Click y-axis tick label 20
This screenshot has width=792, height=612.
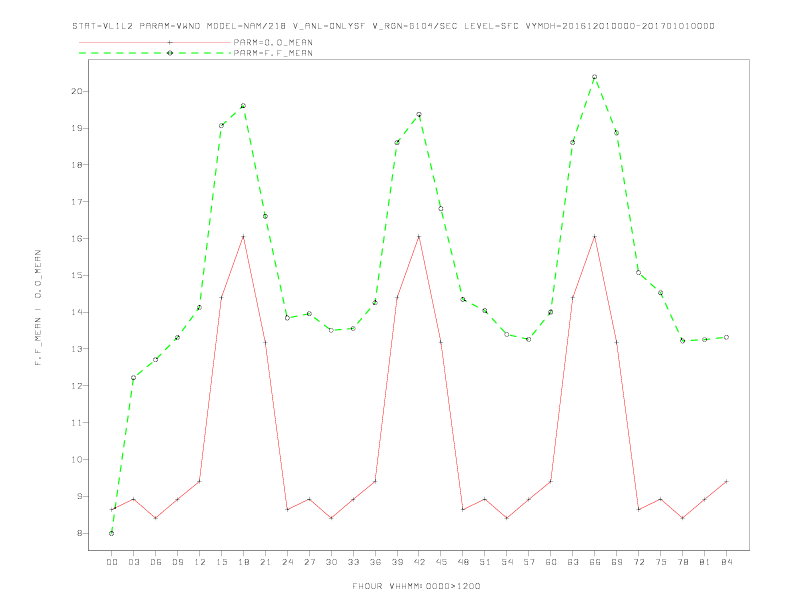pos(77,91)
